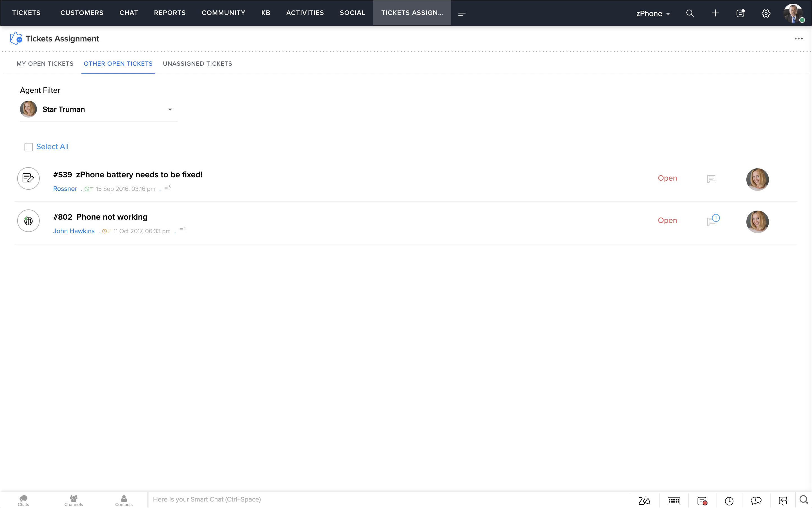Click the Smart Chat input field

click(386, 499)
